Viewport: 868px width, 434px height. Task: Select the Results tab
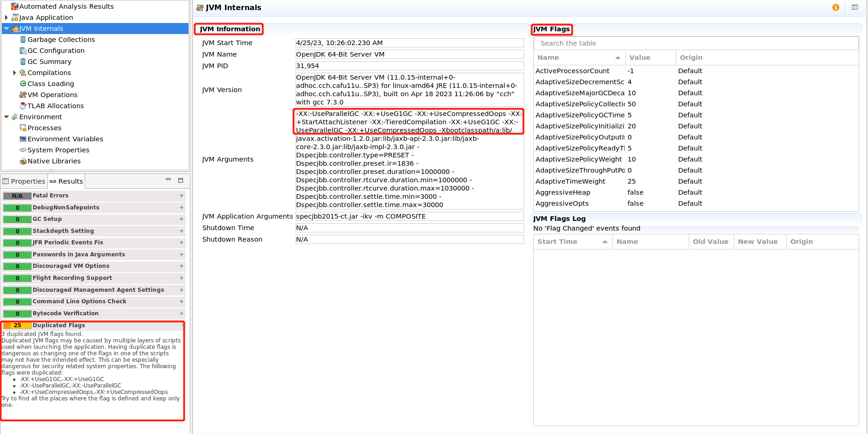[x=67, y=181]
